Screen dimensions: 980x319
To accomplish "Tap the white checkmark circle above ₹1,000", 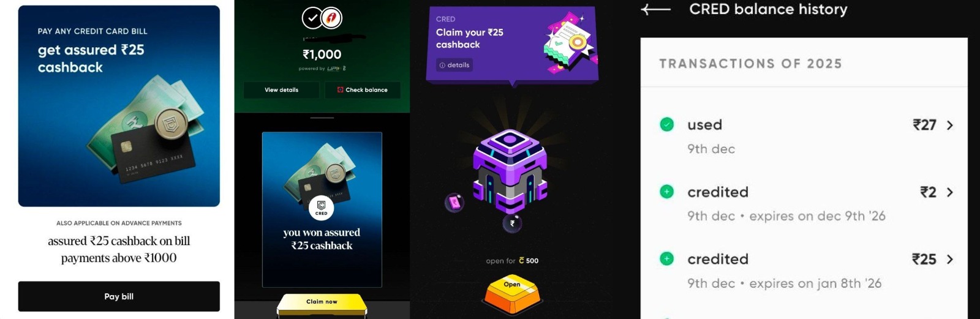I will pyautogui.click(x=312, y=18).
